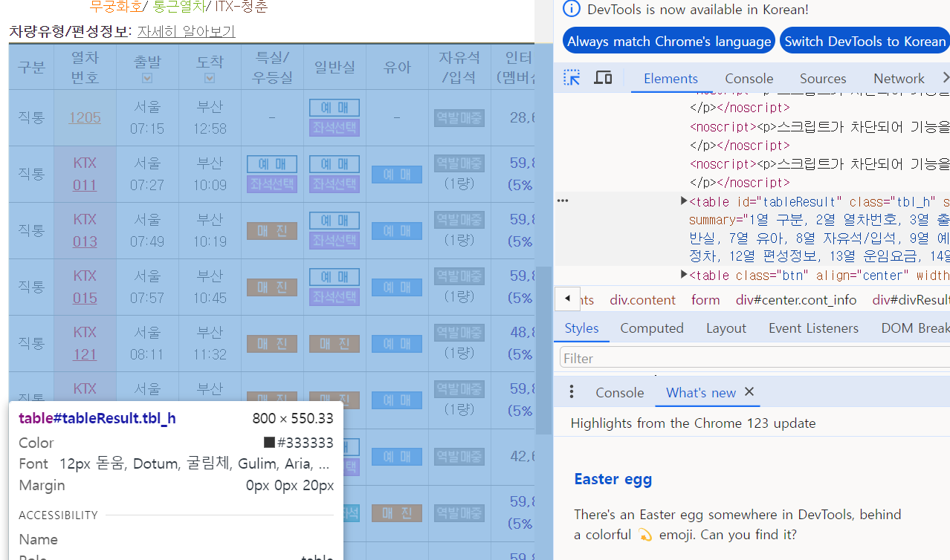The height and width of the screenshot is (560, 950).
Task: Close the What's new drawer tab
Action: tap(749, 391)
